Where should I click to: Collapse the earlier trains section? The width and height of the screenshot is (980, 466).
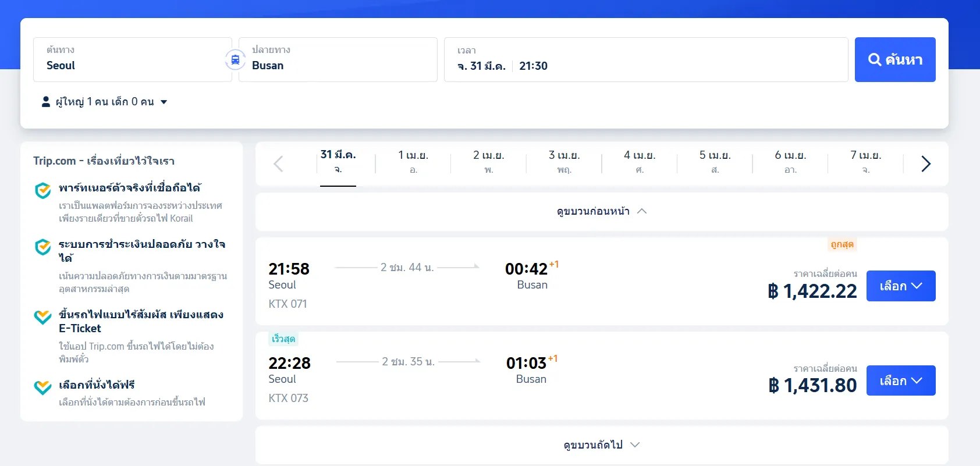tap(601, 211)
